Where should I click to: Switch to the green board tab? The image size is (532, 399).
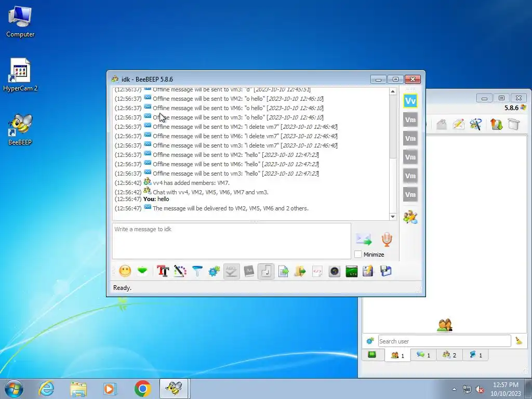(x=372, y=355)
